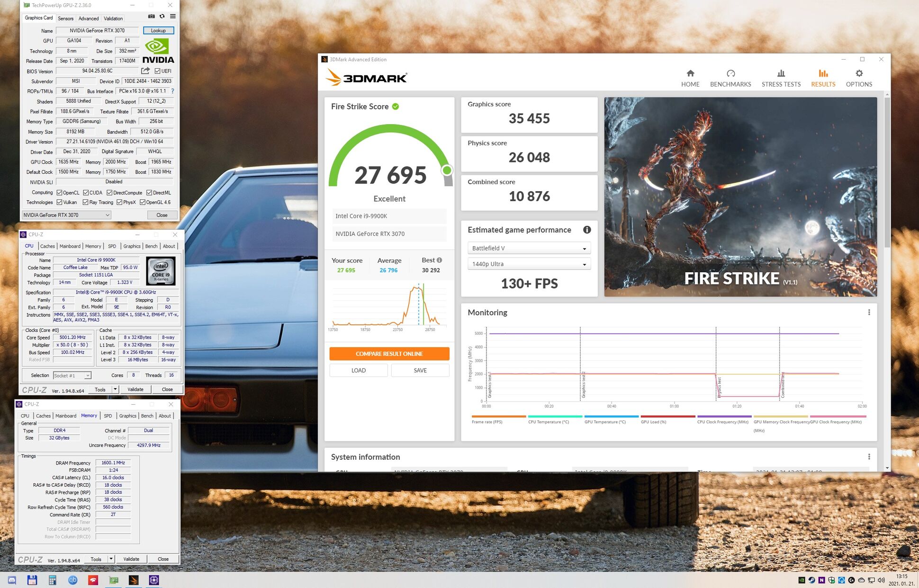Click estimated game performance info icon
Image resolution: width=919 pixels, height=588 pixels.
click(587, 230)
